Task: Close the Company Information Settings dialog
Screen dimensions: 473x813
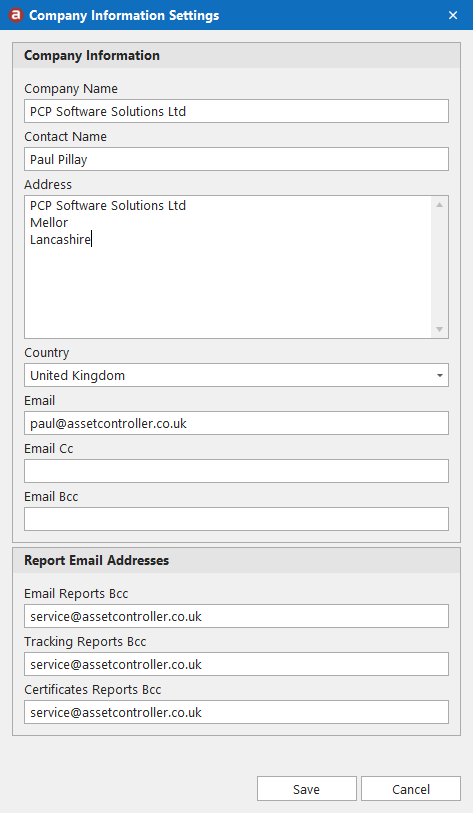Action: [x=453, y=15]
